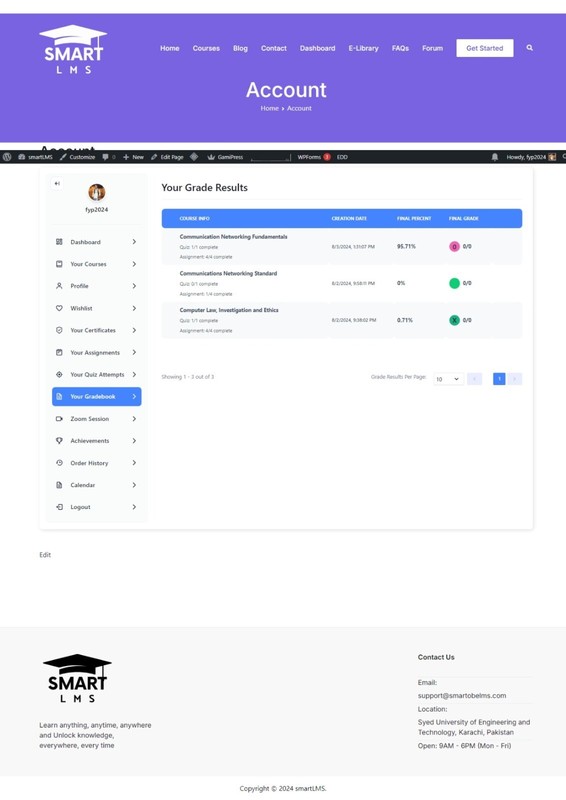Click the Dashboard sidebar icon
Viewport: 566px width, 800px height.
tap(59, 242)
